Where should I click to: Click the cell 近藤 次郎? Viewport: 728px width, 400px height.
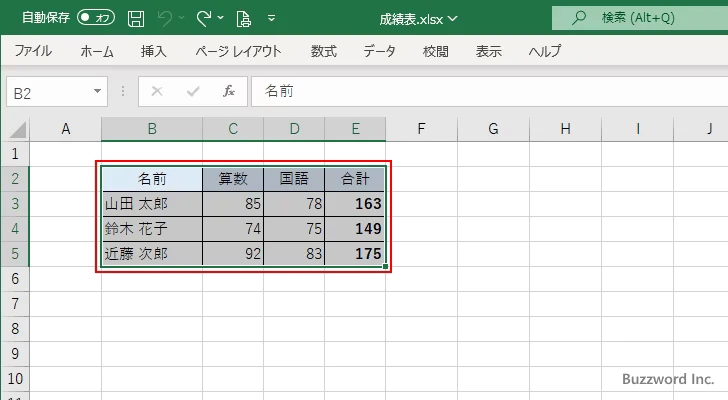(x=152, y=254)
